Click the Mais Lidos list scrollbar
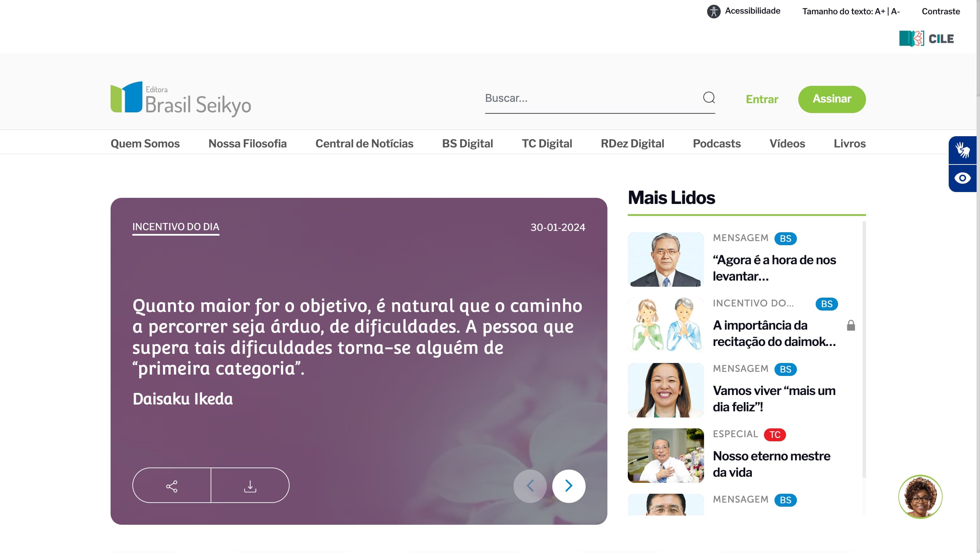The height and width of the screenshot is (553, 980). (x=864, y=349)
